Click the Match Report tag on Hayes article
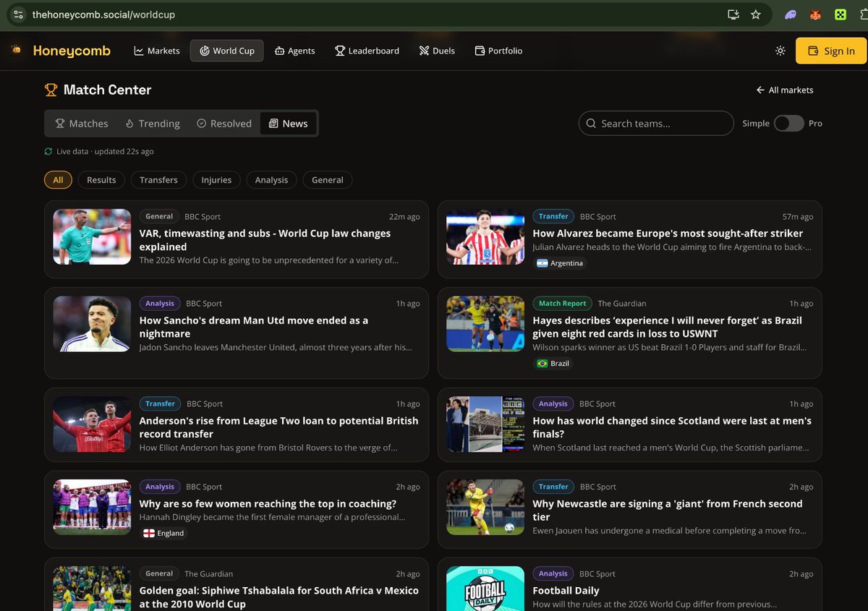 click(563, 303)
